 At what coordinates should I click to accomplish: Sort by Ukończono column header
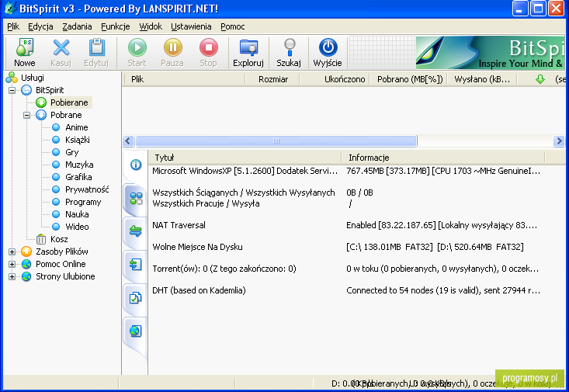[x=335, y=79]
